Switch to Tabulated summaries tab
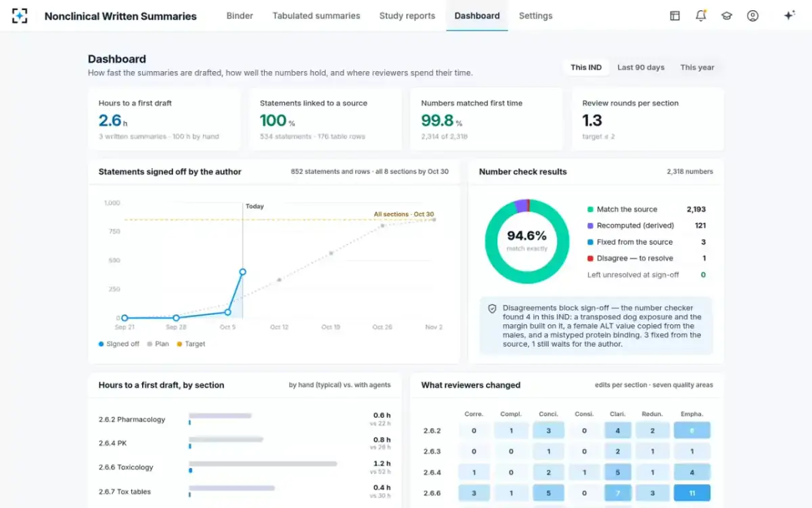812x508 pixels. (316, 16)
